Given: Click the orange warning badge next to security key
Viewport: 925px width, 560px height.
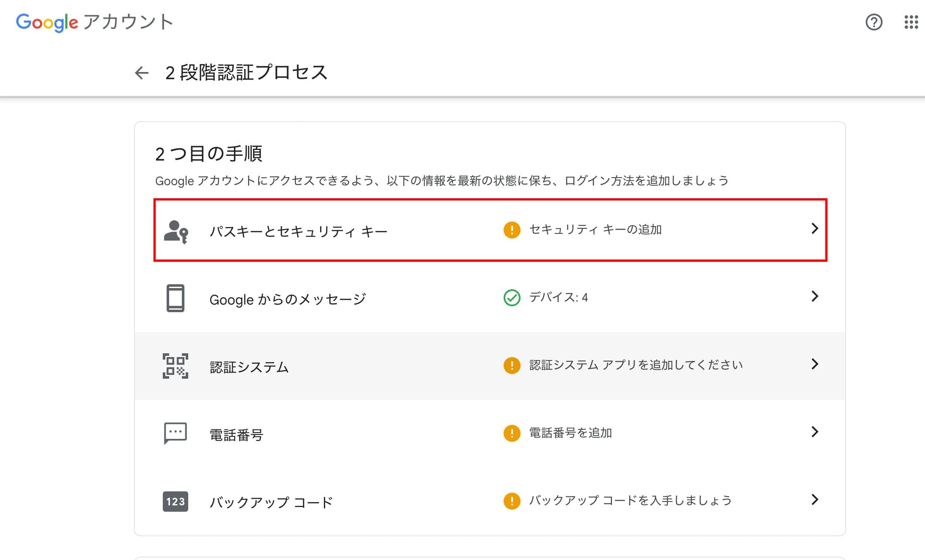Looking at the screenshot, I should (x=513, y=230).
